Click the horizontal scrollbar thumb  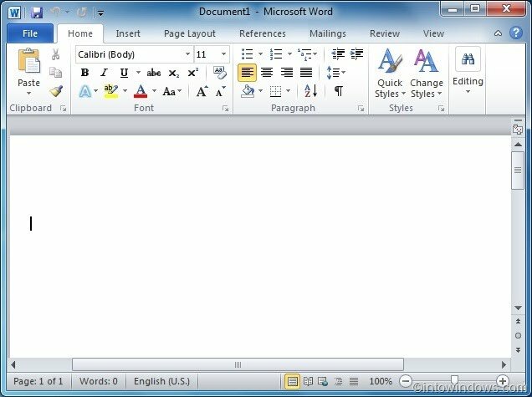tap(238, 364)
